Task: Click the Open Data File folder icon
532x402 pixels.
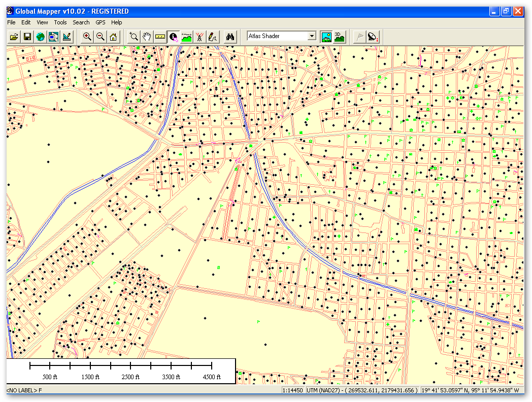Action: (x=14, y=37)
